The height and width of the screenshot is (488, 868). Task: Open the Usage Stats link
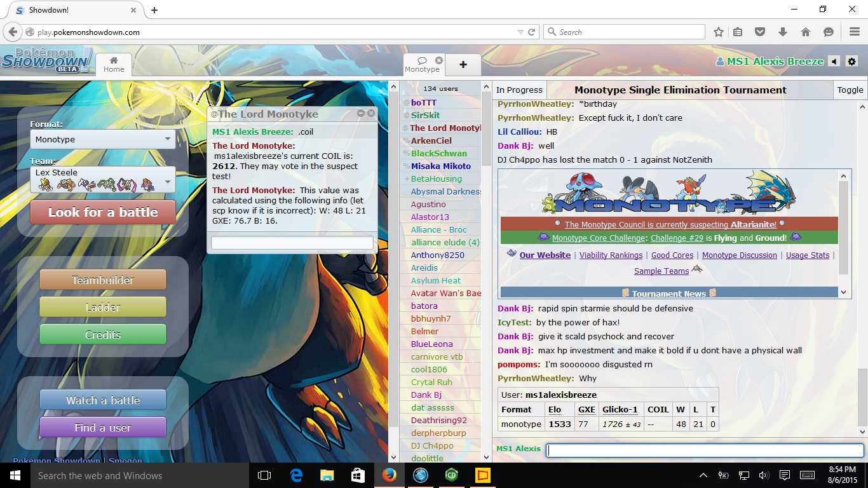(808, 255)
